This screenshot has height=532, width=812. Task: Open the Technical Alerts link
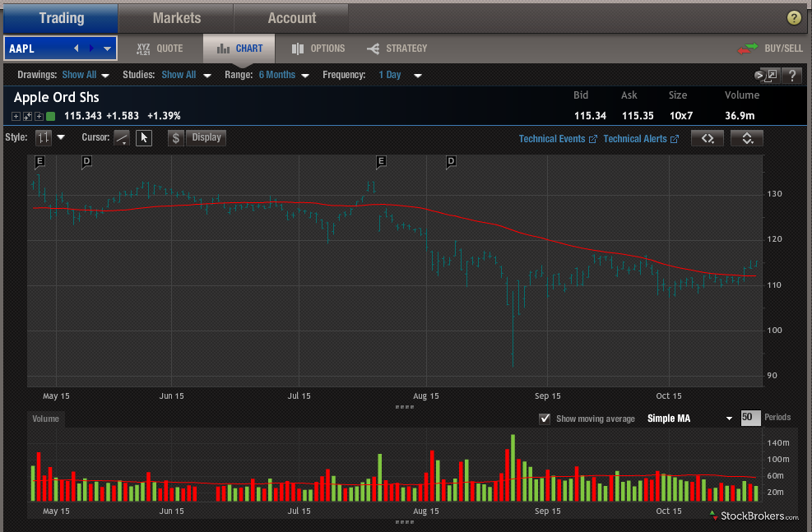click(x=641, y=139)
